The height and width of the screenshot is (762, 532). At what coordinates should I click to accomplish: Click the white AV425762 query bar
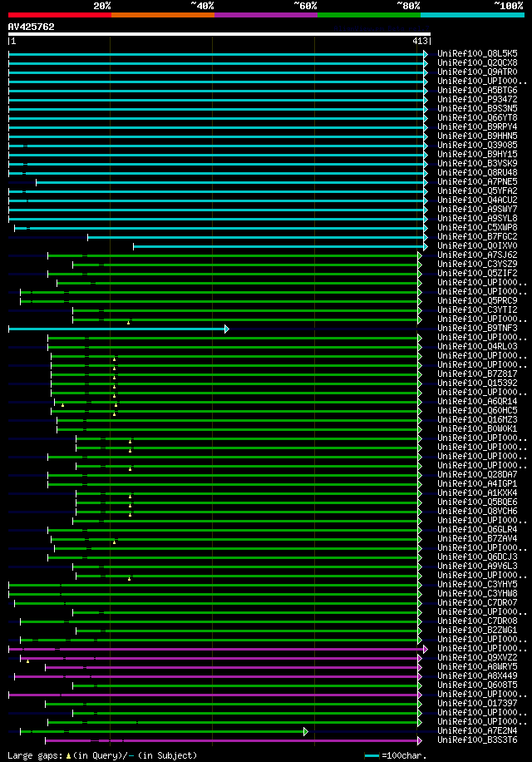(219, 34)
